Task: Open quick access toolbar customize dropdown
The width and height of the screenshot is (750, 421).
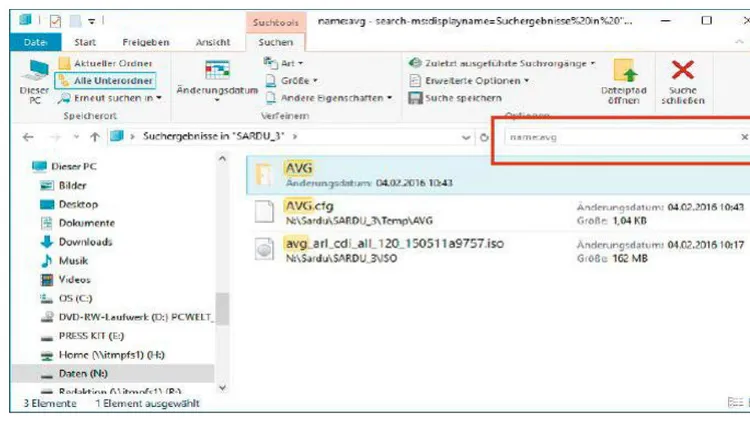Action: click(x=92, y=21)
